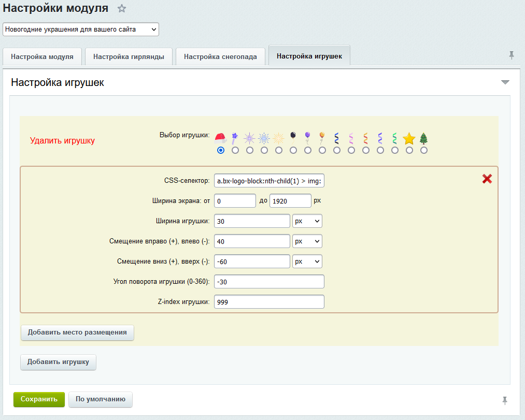Collapse the Настройка игрушек section
525x420 pixels.
pyautogui.click(x=505, y=82)
